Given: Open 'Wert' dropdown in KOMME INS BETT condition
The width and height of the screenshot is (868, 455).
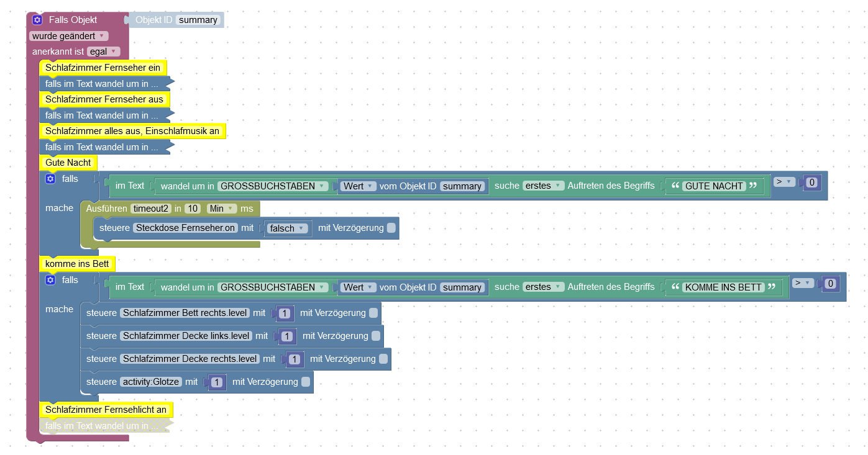Looking at the screenshot, I should pos(358,287).
